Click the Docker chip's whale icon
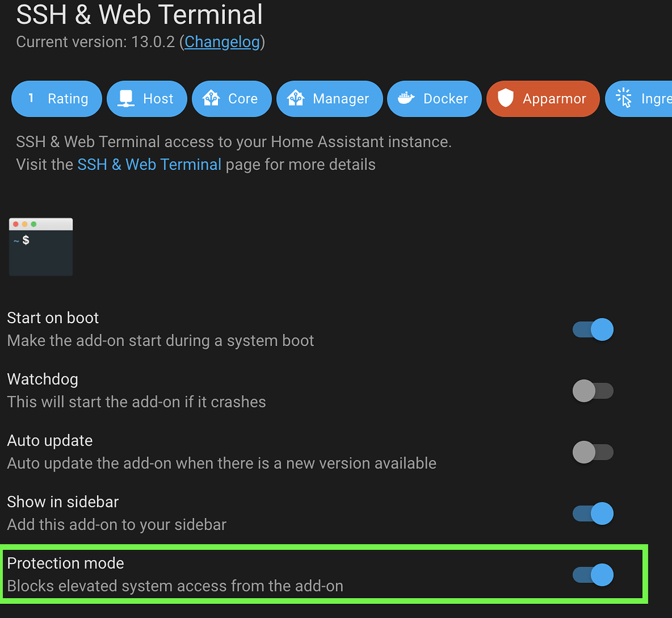This screenshot has height=618, width=672. (406, 99)
